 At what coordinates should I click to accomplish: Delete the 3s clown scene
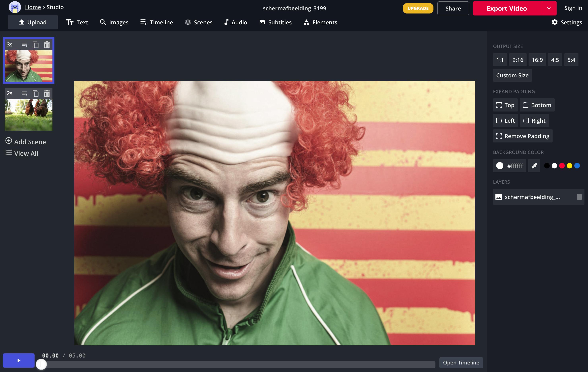[x=47, y=45]
